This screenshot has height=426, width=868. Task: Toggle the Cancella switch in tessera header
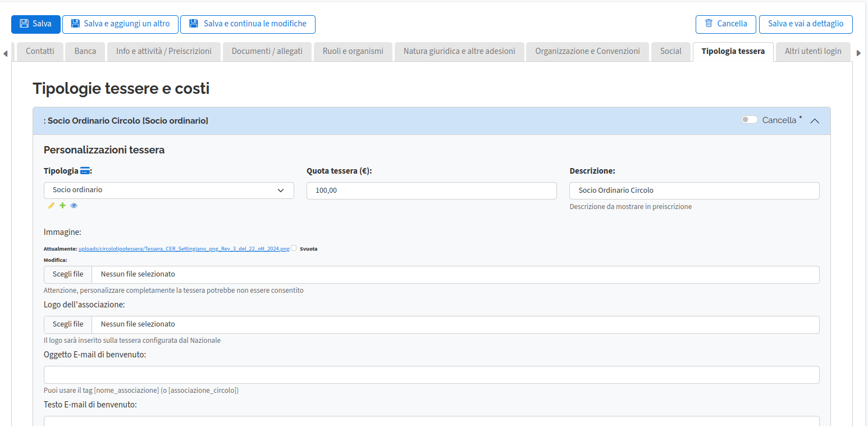point(749,120)
